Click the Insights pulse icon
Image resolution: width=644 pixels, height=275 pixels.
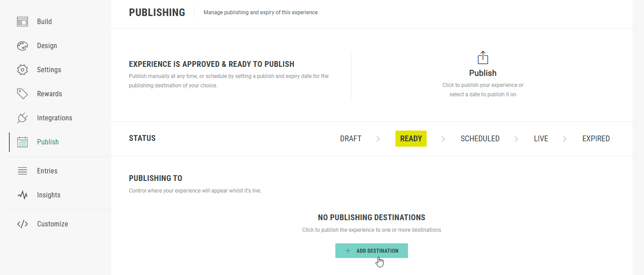pos(22,195)
